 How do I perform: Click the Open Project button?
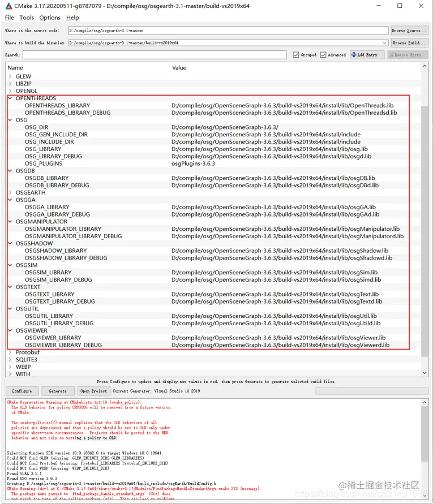(x=93, y=391)
